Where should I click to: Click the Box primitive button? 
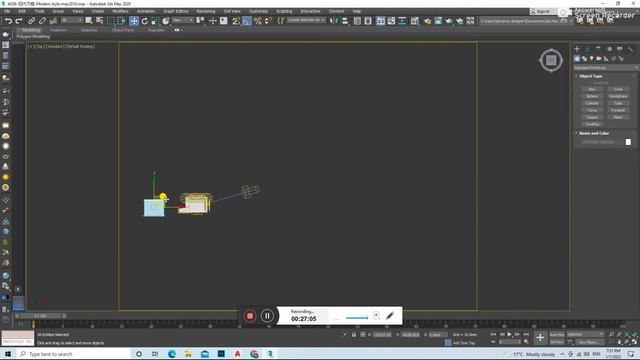(x=592, y=89)
